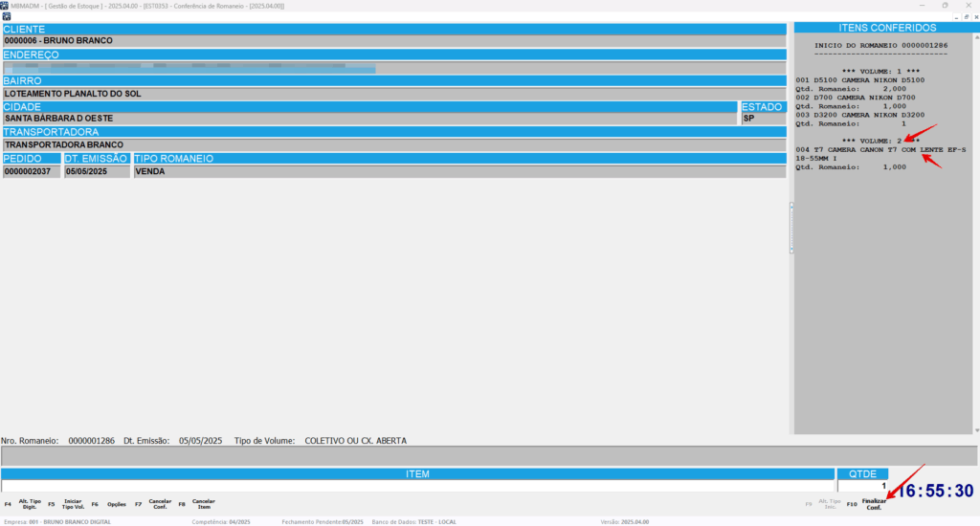The width and height of the screenshot is (980, 526).
Task: Close the inner MDI child window
Action: [976, 17]
